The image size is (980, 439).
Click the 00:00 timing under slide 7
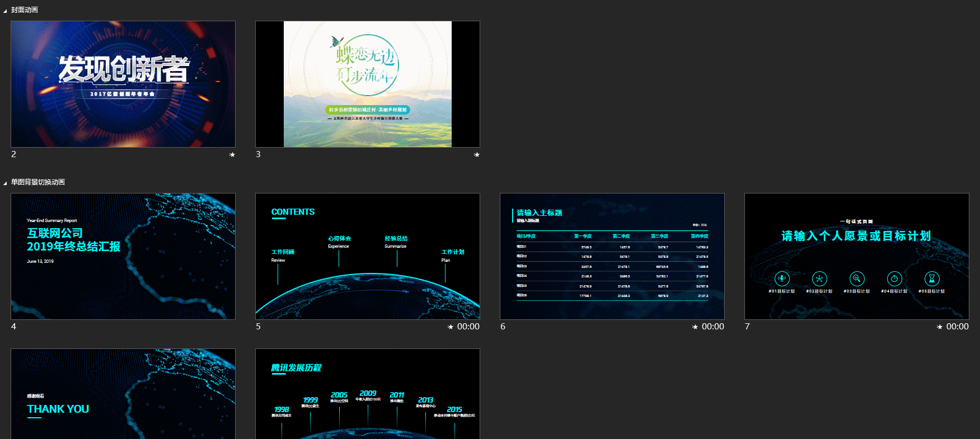(958, 327)
